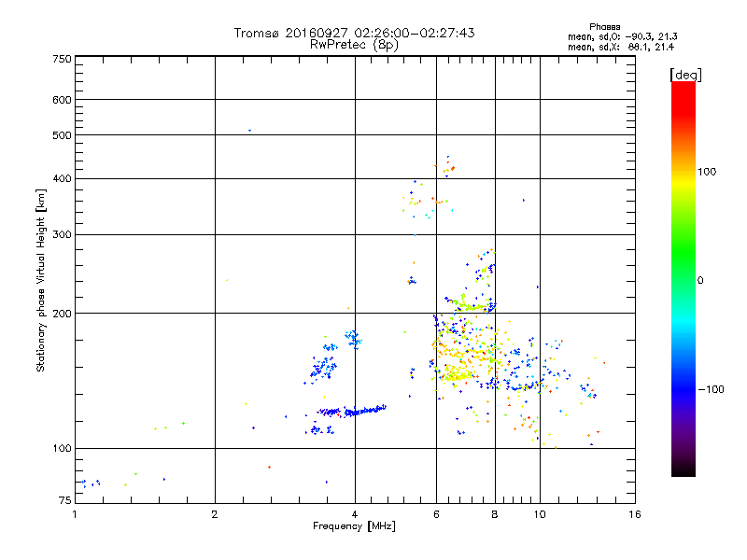Click the 'Phases' heading text
This screenshot has height=560, width=747.
(x=604, y=27)
